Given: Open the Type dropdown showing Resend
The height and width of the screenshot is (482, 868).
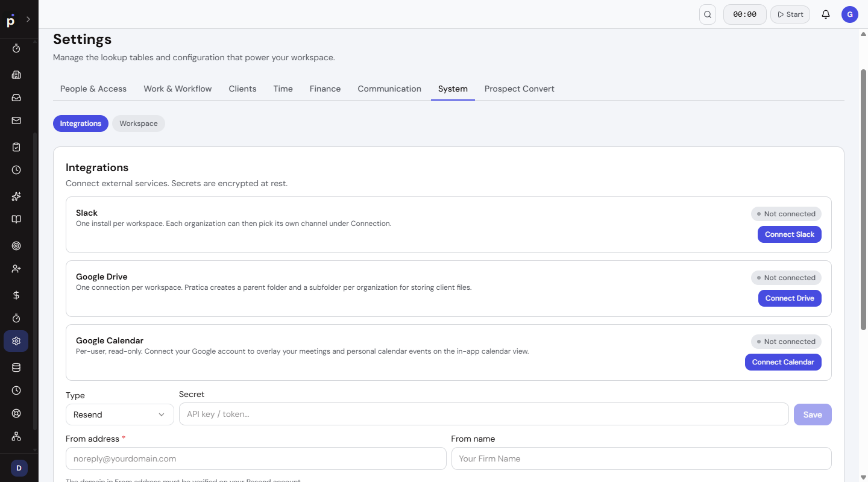Looking at the screenshot, I should coord(120,415).
